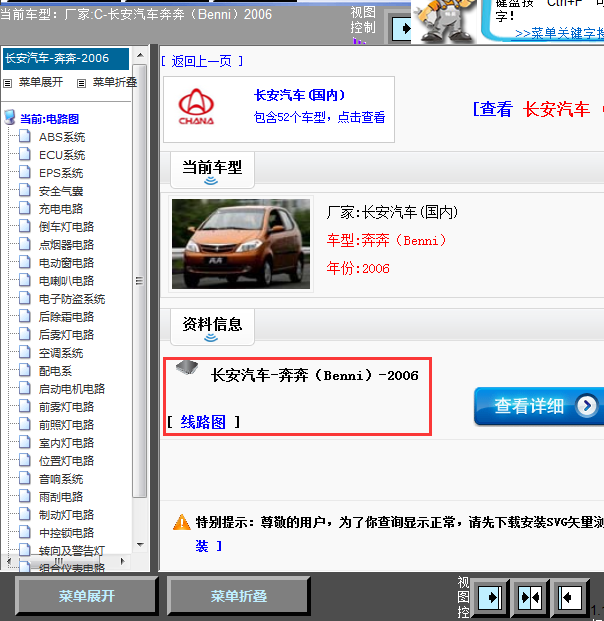
Task: Click sidebar vertical scrollbar up arrow
Action: click(140, 55)
